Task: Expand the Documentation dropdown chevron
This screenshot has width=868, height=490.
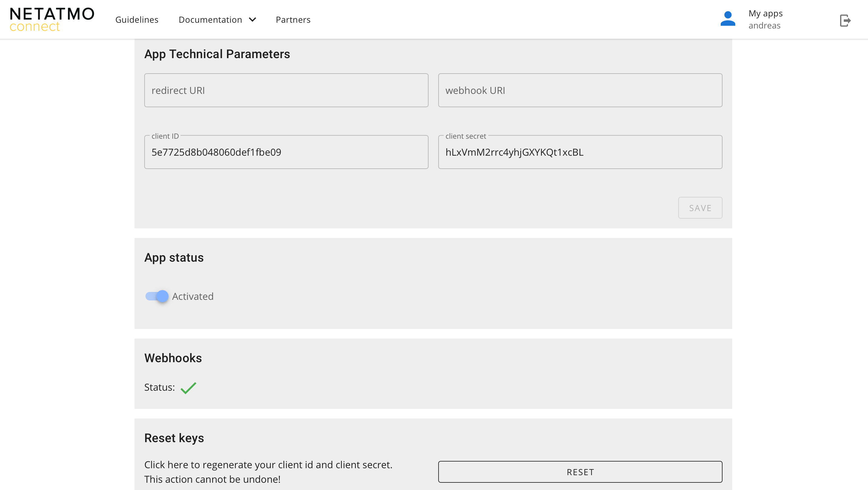Action: coord(252,19)
